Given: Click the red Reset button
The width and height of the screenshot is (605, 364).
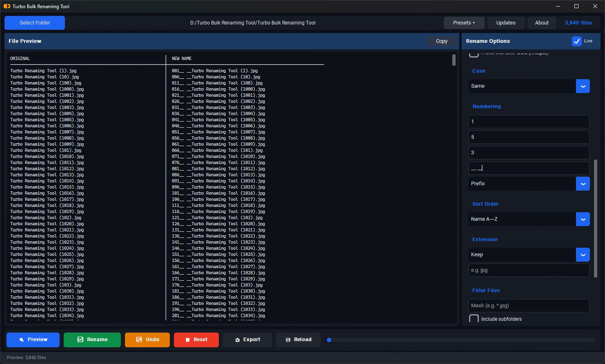Looking at the screenshot, I should [x=196, y=340].
